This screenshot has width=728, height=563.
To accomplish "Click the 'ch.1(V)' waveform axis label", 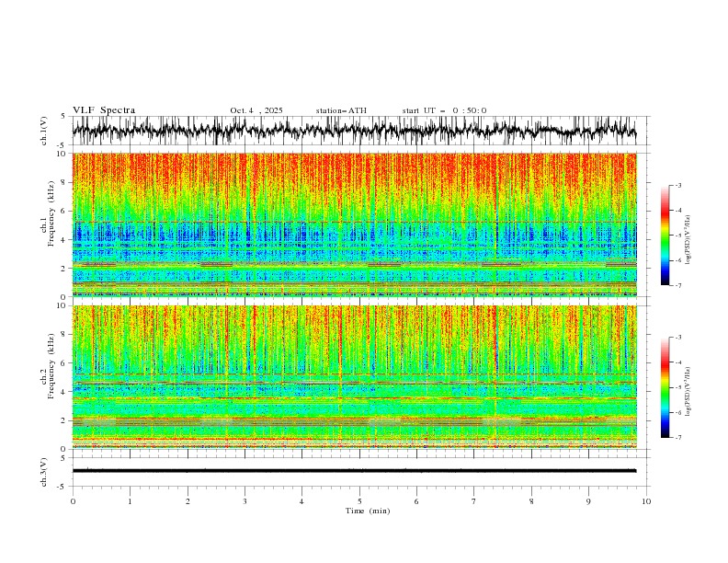I will click(44, 131).
